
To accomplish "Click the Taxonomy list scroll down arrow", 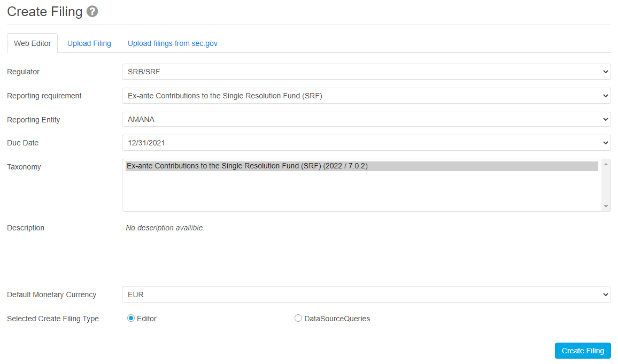I will [x=606, y=206].
